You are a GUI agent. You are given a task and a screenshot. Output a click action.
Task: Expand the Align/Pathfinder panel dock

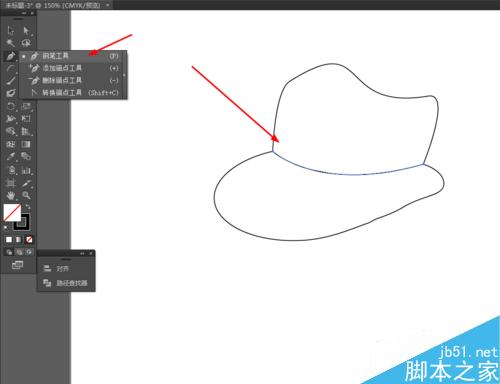(82, 254)
